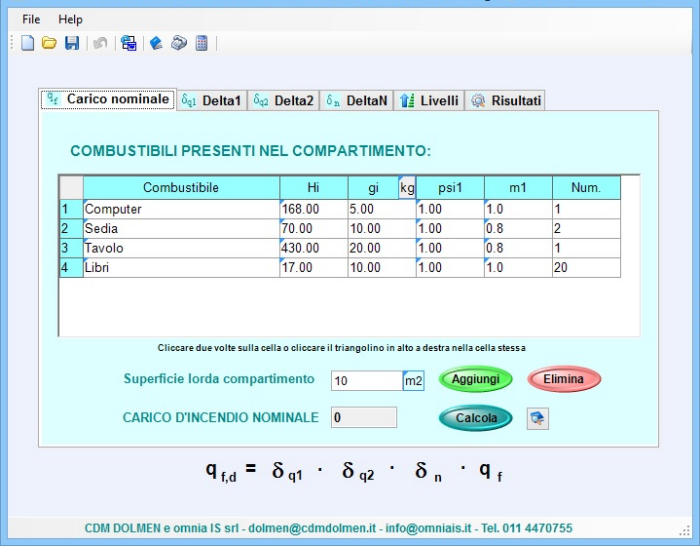Open the m2 unit selector

413,380
